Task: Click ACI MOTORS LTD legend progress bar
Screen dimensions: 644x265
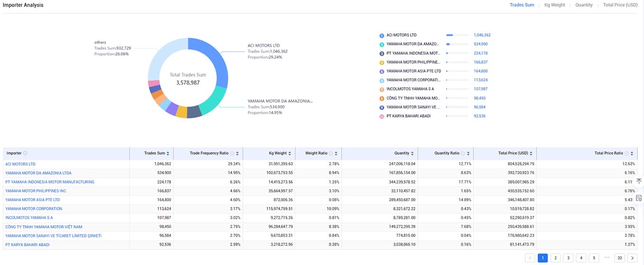Action: tap(457, 35)
